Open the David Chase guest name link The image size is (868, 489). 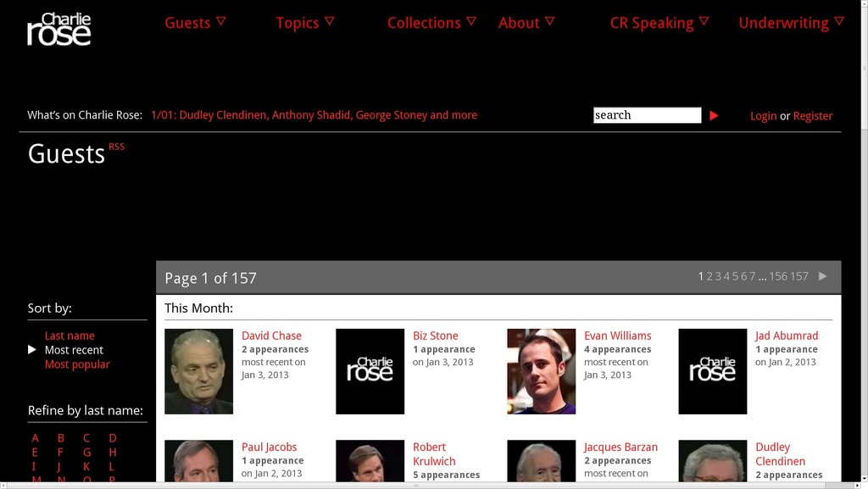point(271,336)
